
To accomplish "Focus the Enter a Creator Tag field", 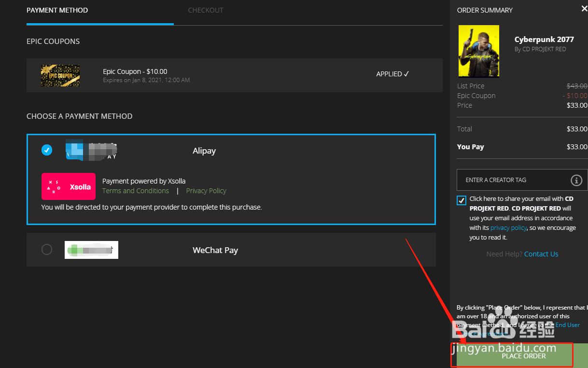I will coord(522,180).
